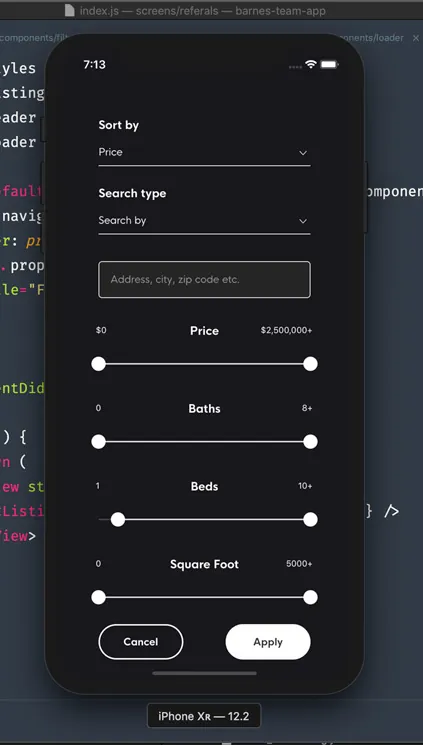Expand the Sort by chevron arrow
423x745 pixels.
pos(303,153)
